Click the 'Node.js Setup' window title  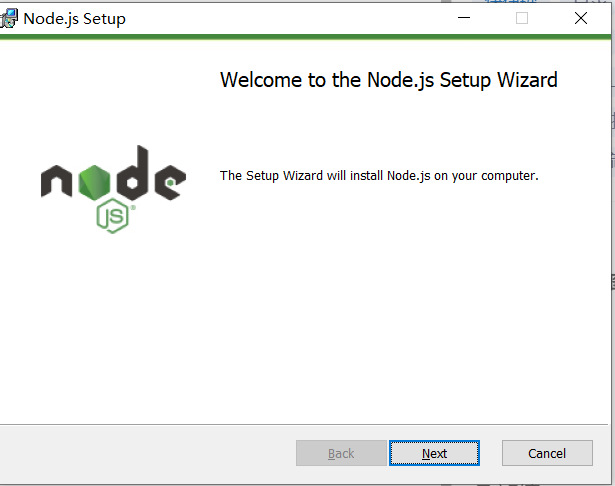(75, 19)
